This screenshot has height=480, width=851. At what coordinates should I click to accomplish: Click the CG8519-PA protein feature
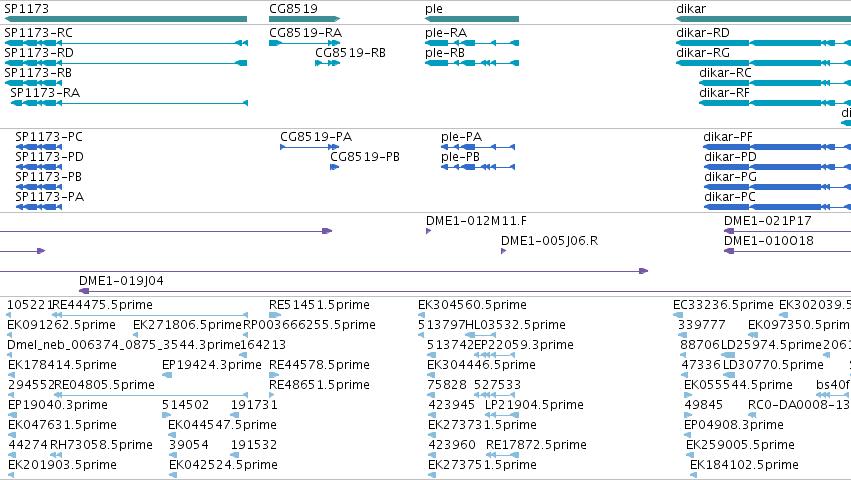click(310, 147)
